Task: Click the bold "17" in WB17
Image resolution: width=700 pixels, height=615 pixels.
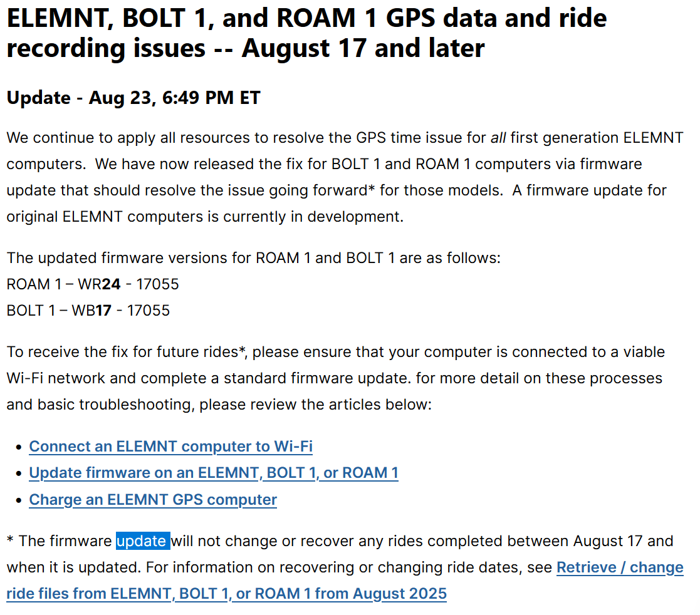Action: [x=104, y=311]
